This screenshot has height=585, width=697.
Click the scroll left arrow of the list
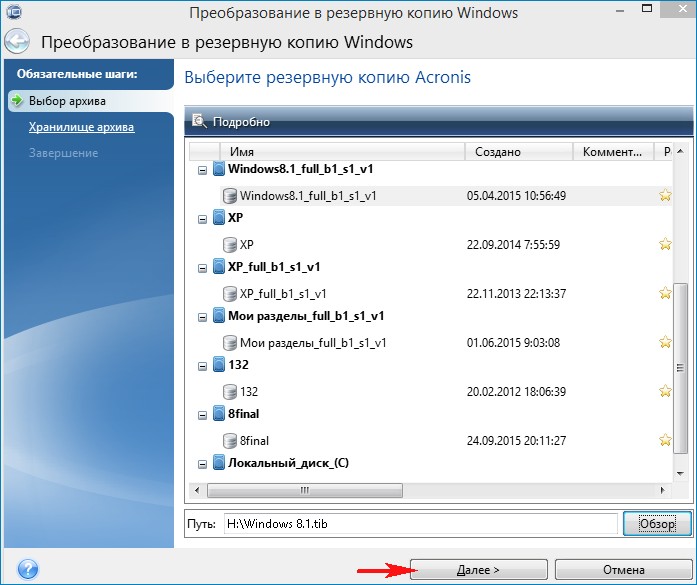197,490
